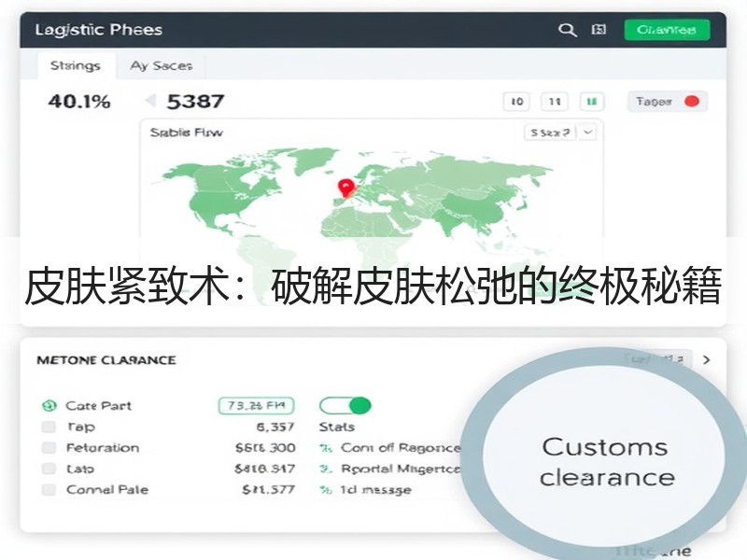This screenshot has height=560, width=747.
Task: Click the Sable Flow map heading
Action: 186,133
